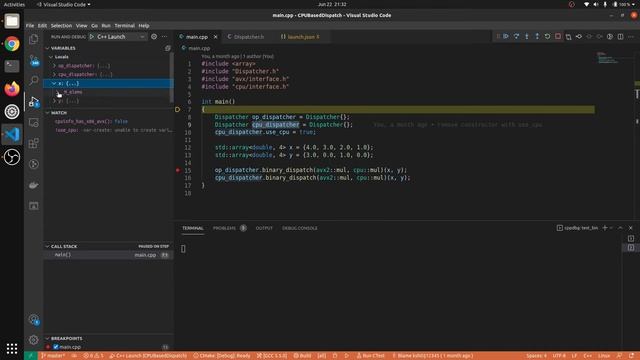Collapse all variables with the Variables header icon
Viewport: 640px width, 360px height.
[x=168, y=48]
